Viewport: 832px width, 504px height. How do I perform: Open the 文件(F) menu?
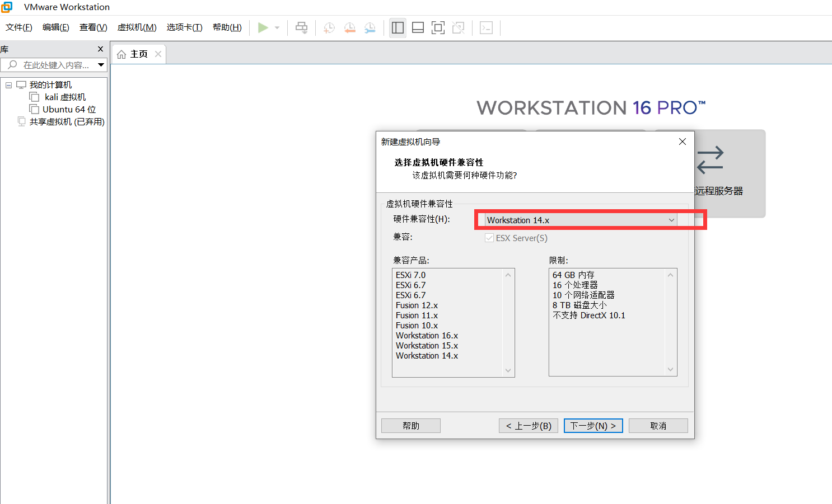point(19,27)
